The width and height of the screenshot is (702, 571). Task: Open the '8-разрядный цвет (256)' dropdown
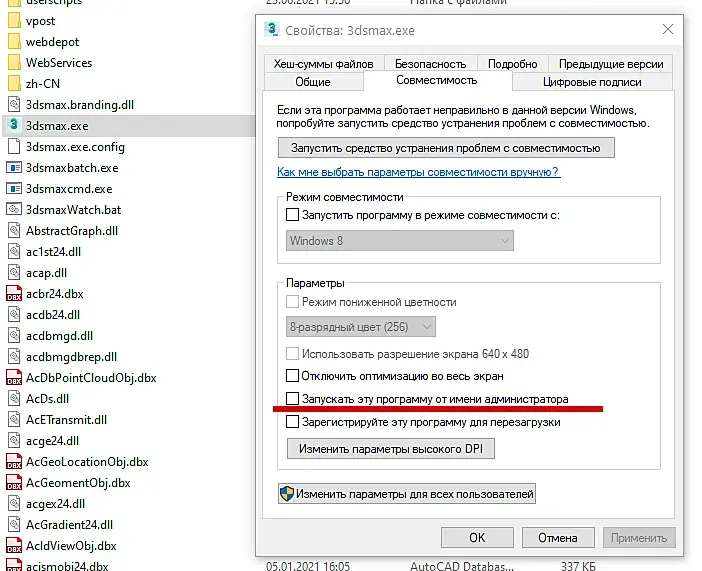[360, 326]
